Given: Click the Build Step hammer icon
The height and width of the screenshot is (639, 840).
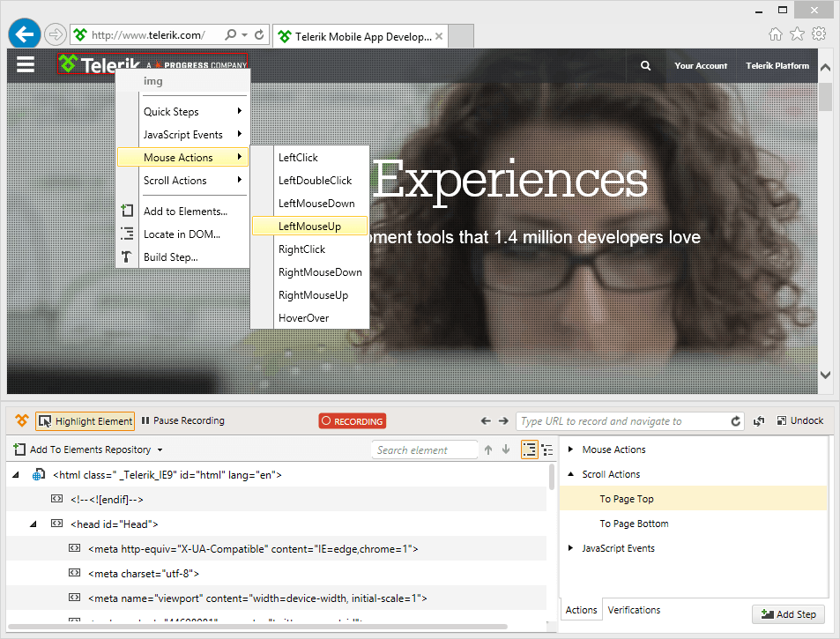Looking at the screenshot, I should (126, 257).
